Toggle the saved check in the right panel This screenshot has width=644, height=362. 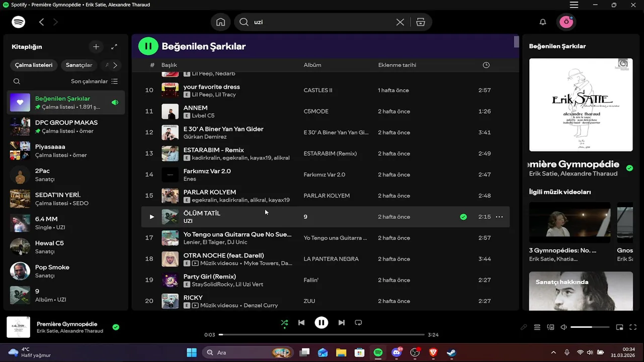click(x=629, y=168)
